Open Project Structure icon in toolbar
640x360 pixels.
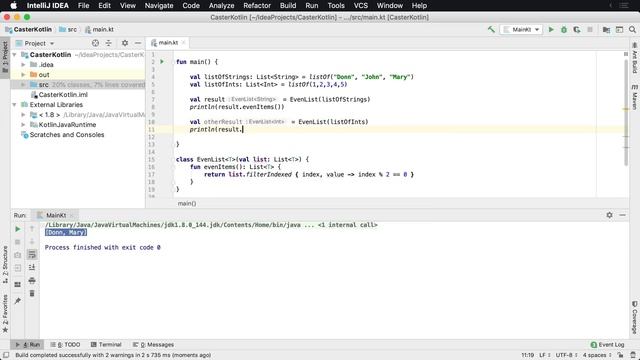pyautogui.click(x=607, y=29)
